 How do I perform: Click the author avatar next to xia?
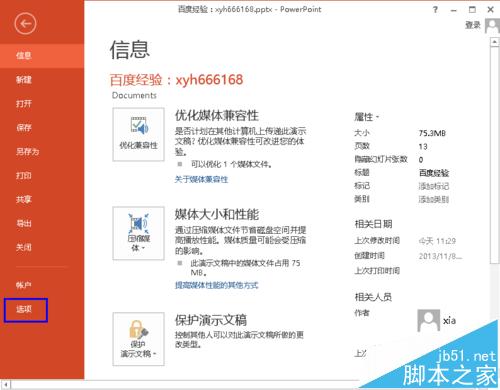tap(428, 320)
